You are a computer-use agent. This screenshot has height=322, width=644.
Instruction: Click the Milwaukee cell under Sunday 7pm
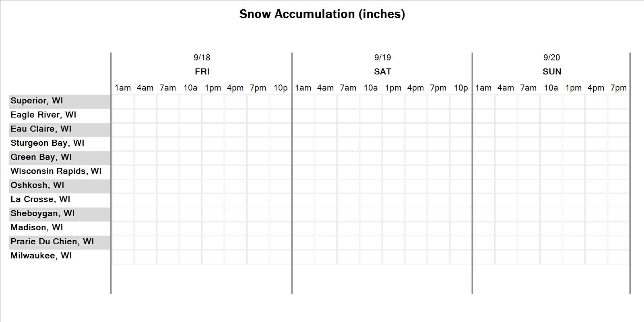click(x=619, y=257)
